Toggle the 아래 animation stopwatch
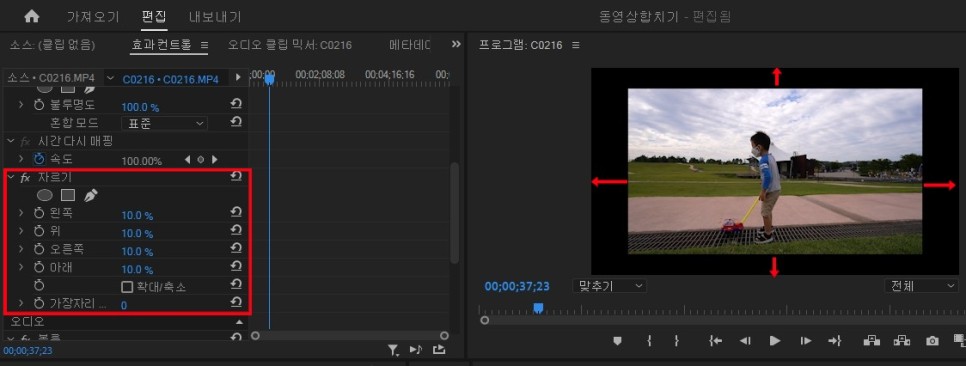966x366 pixels. point(39,267)
